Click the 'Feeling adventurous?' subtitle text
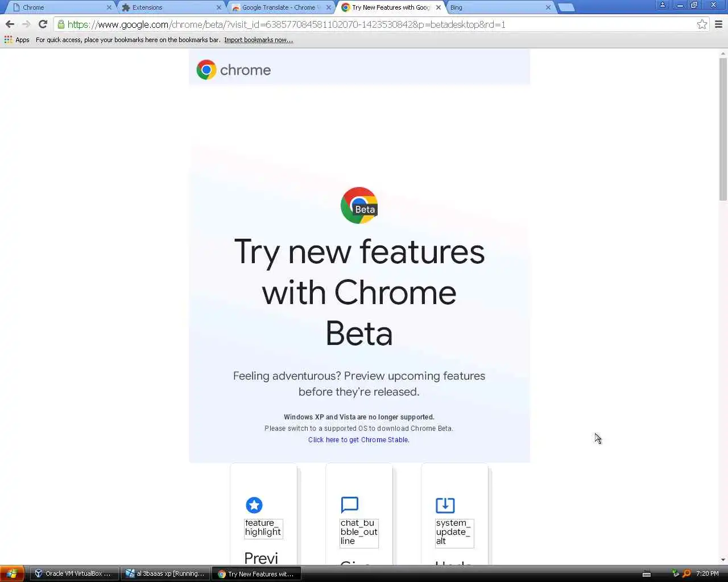Screen dimensions: 728x582 (x=359, y=384)
